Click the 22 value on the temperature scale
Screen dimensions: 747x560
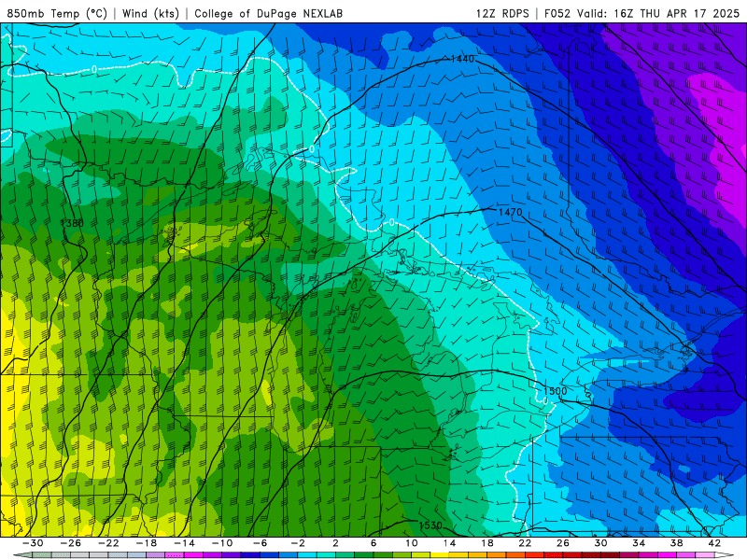(525, 543)
